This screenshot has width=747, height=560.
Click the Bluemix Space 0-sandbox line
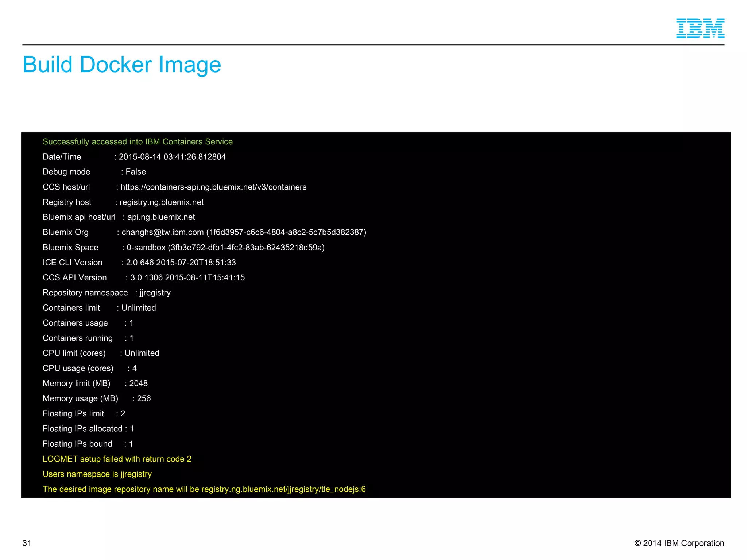[183, 248]
